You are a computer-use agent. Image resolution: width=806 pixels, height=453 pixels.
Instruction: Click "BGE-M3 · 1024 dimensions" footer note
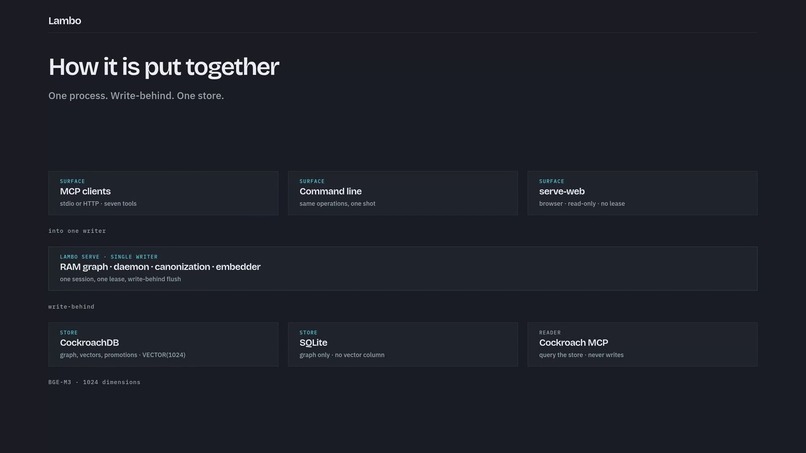pos(94,382)
